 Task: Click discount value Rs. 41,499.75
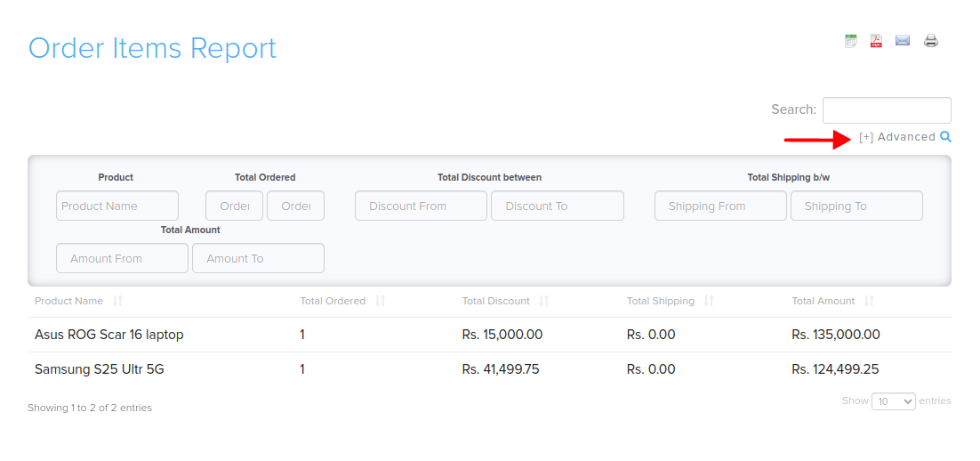501,369
